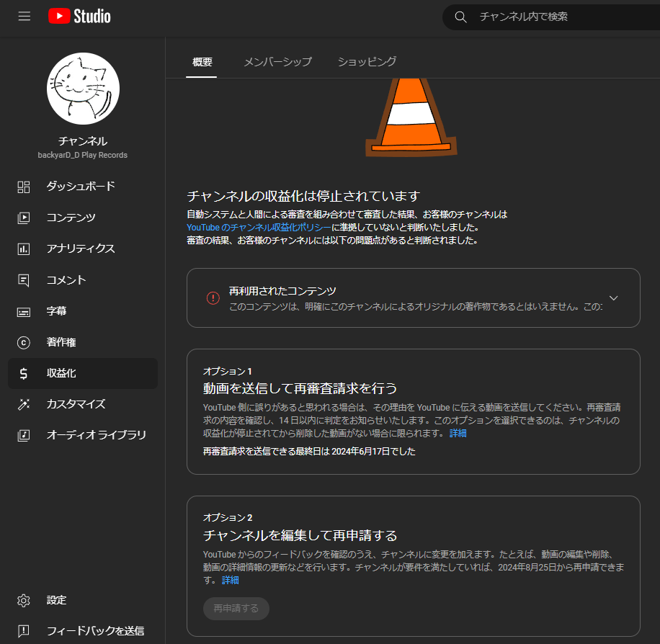This screenshot has height=644, width=660.
Task: Click the red warning alert icon
Action: pos(213,298)
